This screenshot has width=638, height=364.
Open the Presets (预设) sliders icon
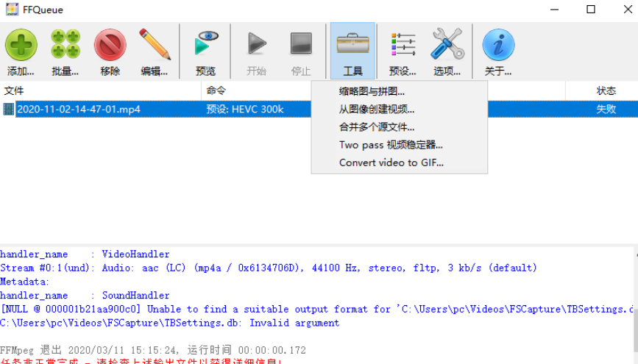pyautogui.click(x=403, y=44)
